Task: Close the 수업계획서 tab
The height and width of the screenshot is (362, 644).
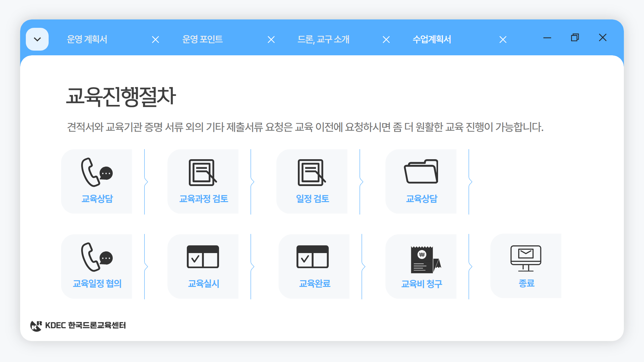Action: tap(503, 40)
